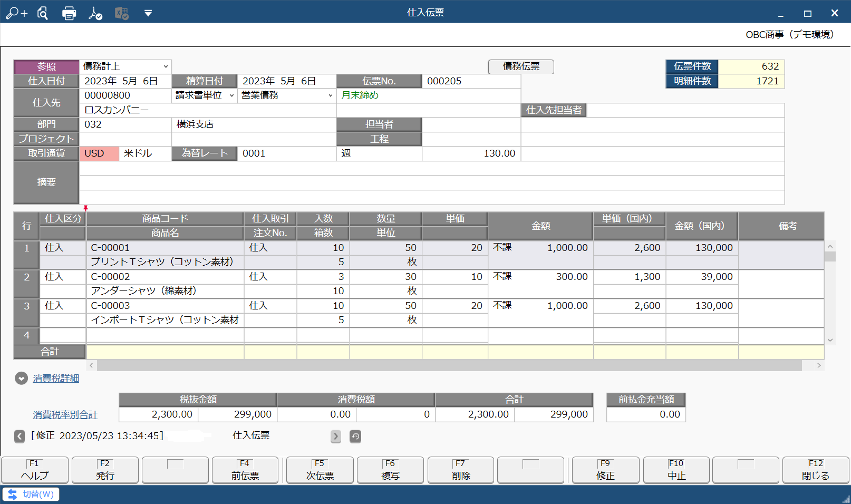Viewport: 851px width, 504px height.
Task: Click F1 ヘルプ function button
Action: pyautogui.click(x=35, y=470)
